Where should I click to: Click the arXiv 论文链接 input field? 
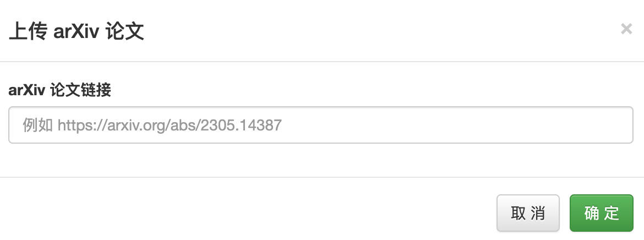pyautogui.click(x=321, y=125)
